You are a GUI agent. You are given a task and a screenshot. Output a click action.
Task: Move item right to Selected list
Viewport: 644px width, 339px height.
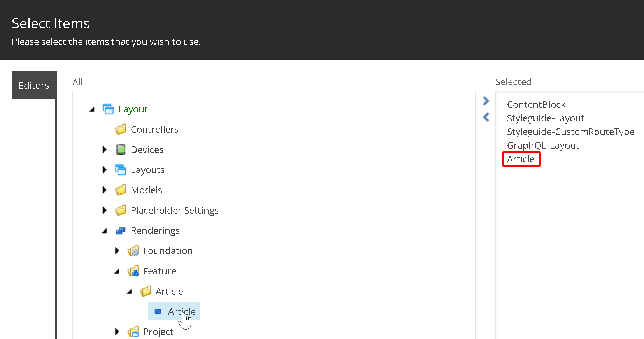click(486, 101)
